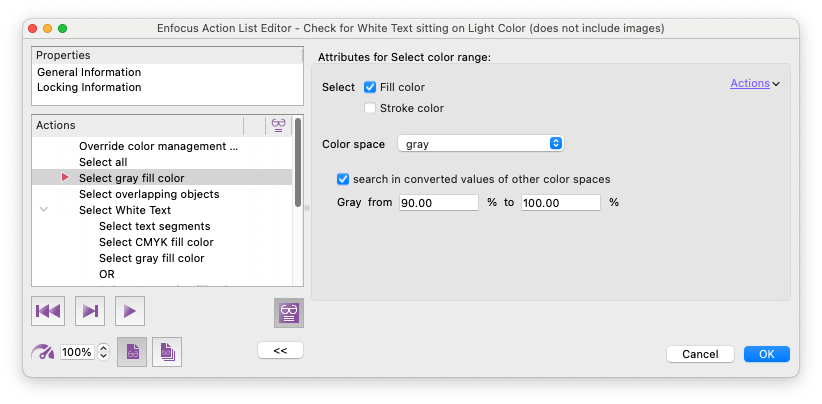Toggle the large purple glasses preview button
Viewport: 822px width, 404px height.
[288, 313]
